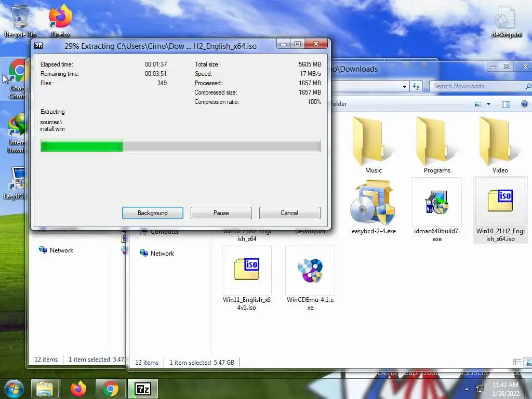532x399 pixels.
Task: Show hidden tray icons arrow
Action: [467, 389]
